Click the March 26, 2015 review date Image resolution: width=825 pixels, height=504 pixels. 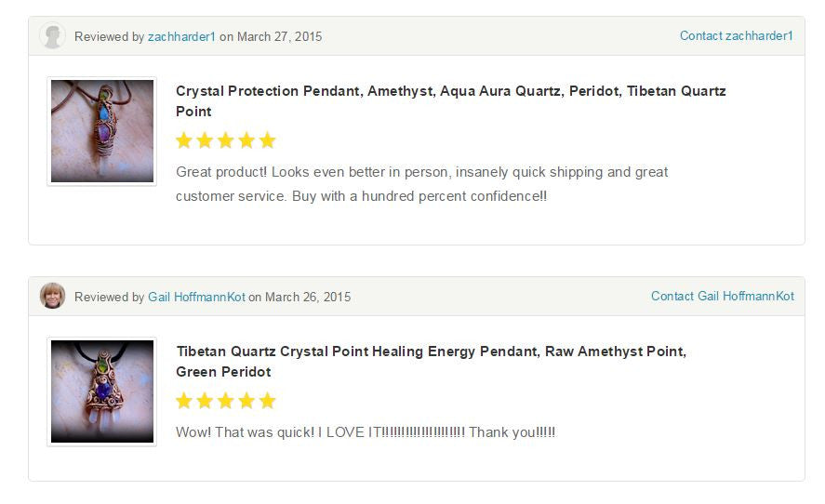[x=308, y=297]
